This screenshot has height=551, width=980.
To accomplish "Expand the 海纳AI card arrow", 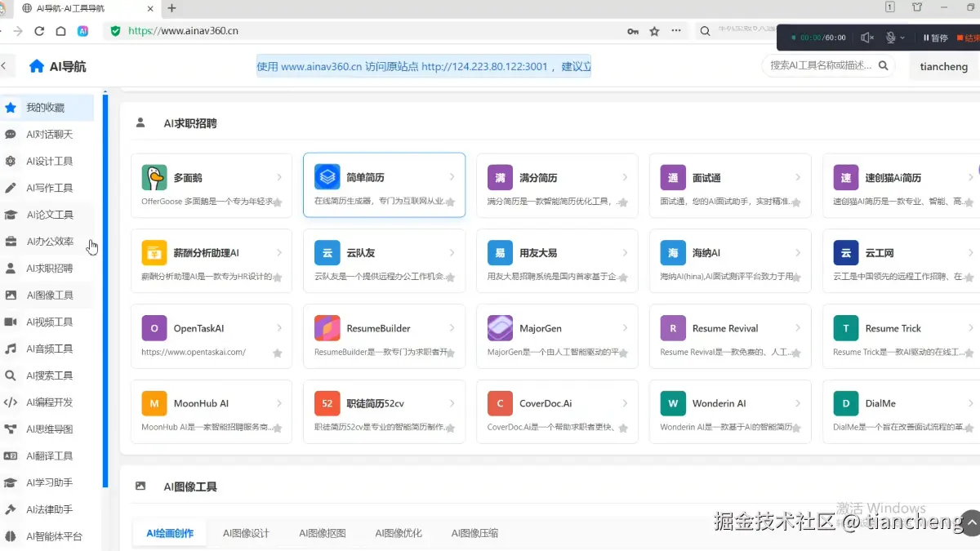I will 799,251.
